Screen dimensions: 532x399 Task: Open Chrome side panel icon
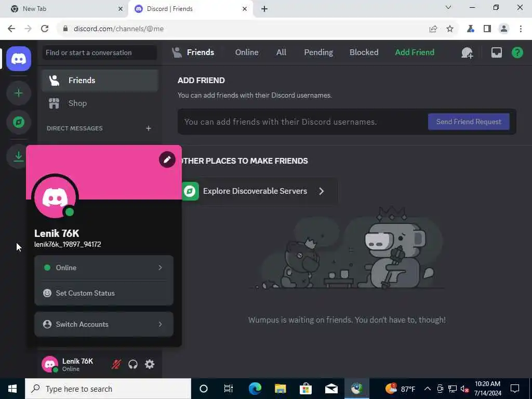point(487,29)
